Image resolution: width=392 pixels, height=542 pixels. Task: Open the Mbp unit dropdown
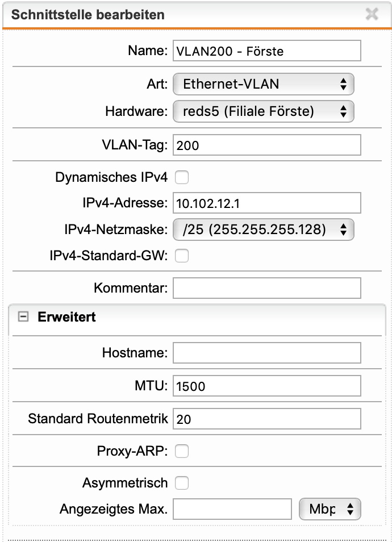click(x=330, y=510)
